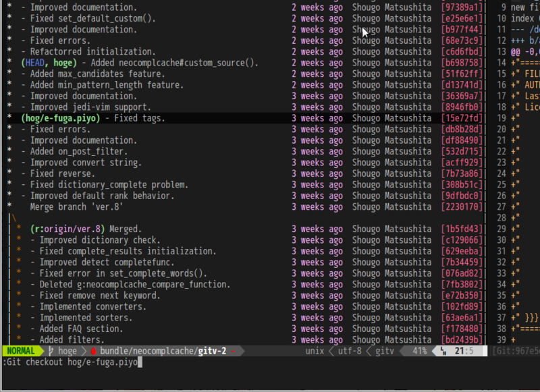Click the gitv-2 buffer name in statusline

pyautogui.click(x=212, y=351)
